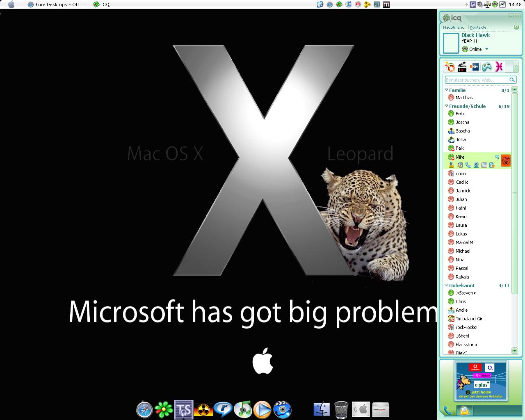Open Safari from the dock
The height and width of the screenshot is (420, 525).
[x=144, y=410]
